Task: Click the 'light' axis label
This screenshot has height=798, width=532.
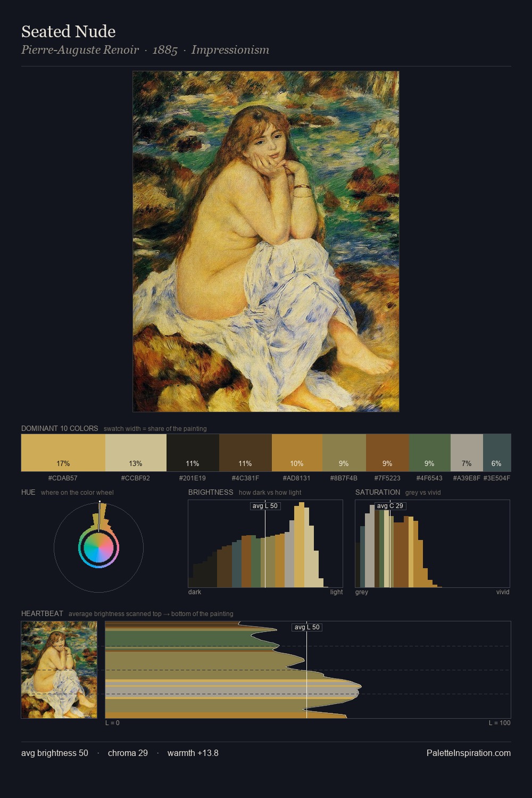Action: 337,592
